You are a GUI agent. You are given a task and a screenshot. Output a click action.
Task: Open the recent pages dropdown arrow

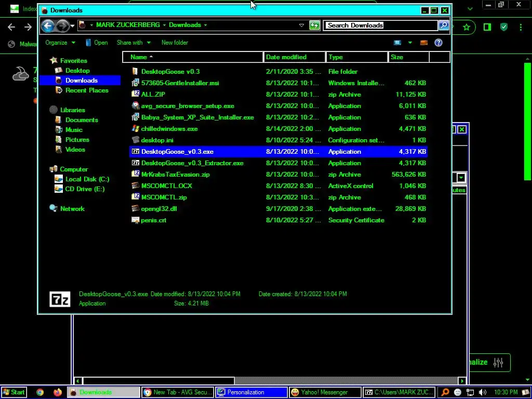click(72, 26)
